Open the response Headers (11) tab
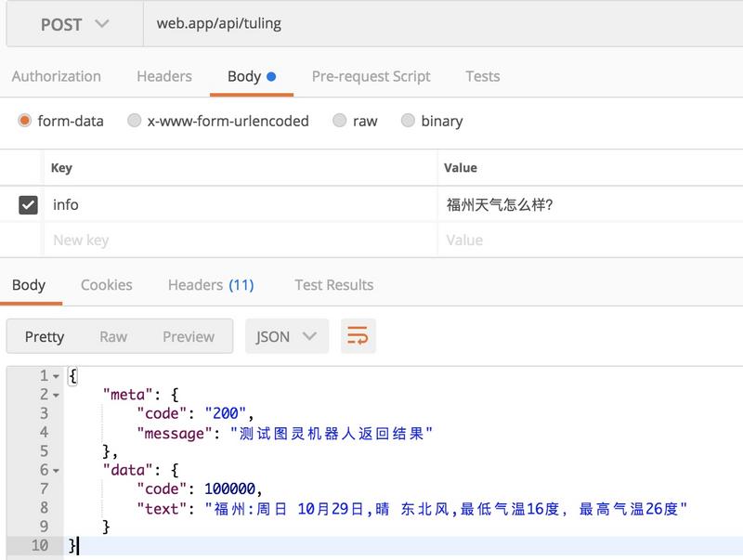Viewport: 743px width, 560px height. click(211, 285)
